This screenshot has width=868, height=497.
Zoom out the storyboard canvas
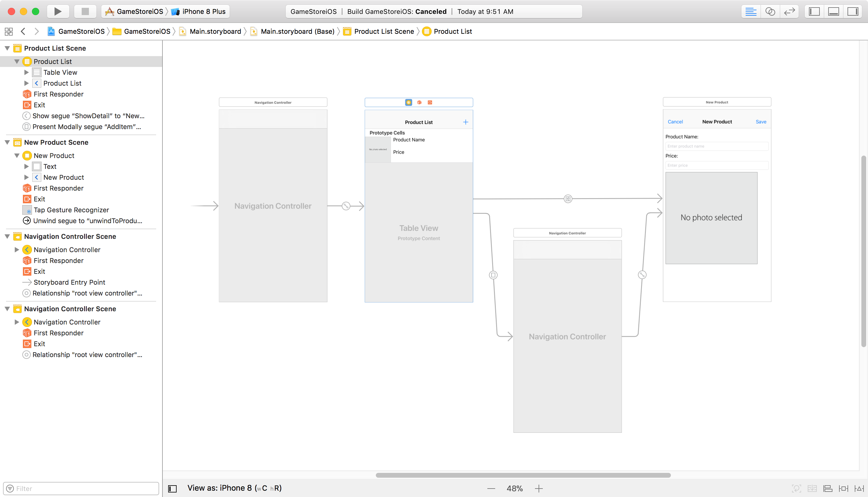[x=491, y=489]
